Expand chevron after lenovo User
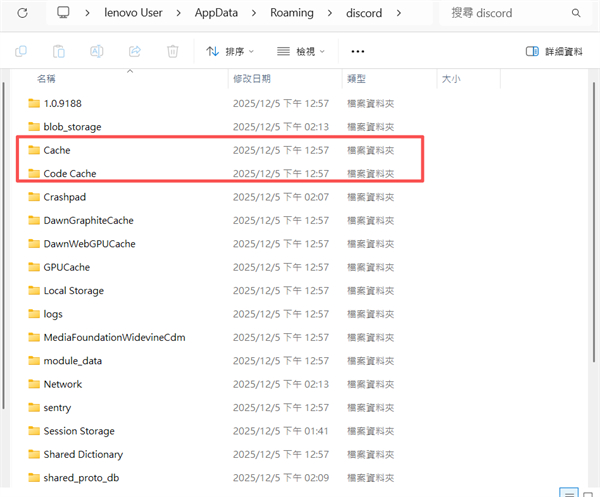 [178, 13]
